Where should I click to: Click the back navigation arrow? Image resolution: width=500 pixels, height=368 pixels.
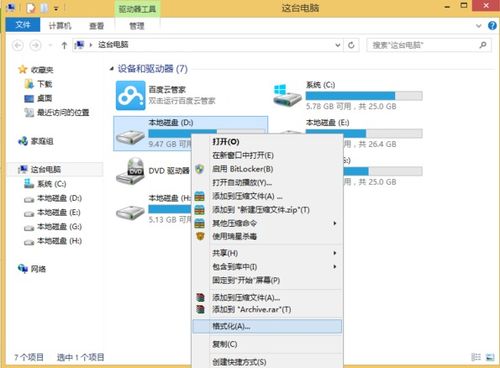(18, 45)
